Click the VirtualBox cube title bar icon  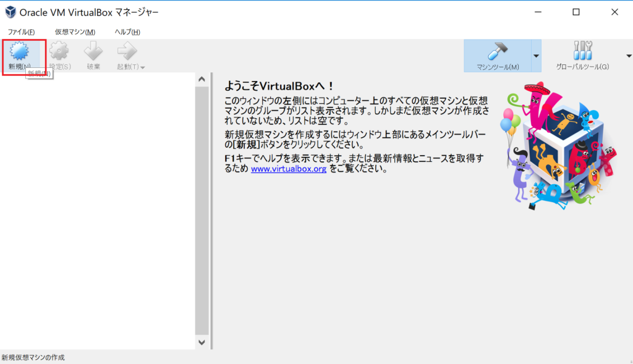[11, 12]
